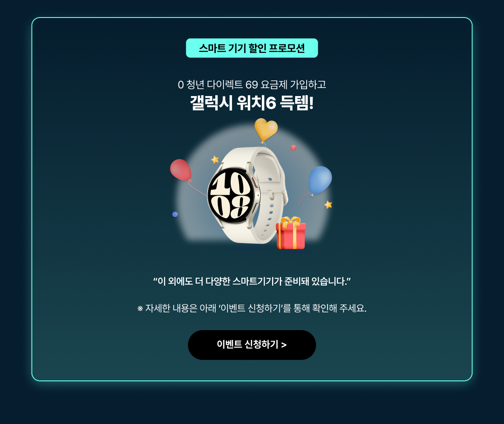Click the small blue dot decoration
This screenshot has height=424, width=504.
[x=175, y=214]
